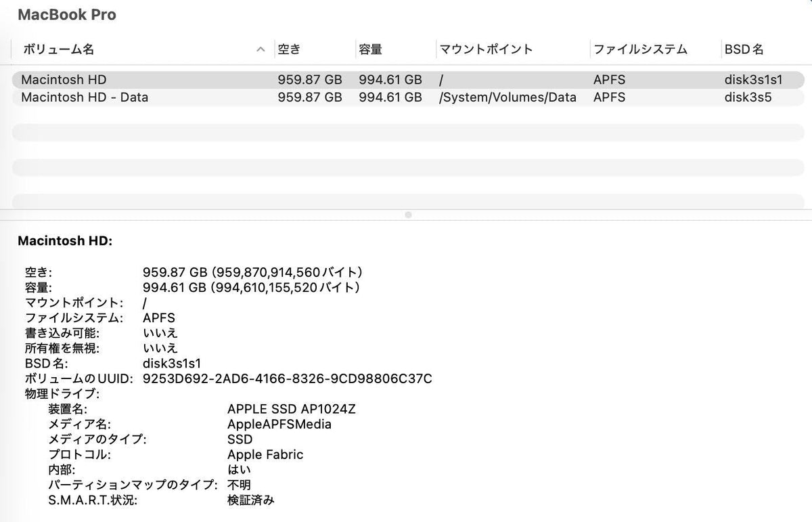Click the Macintosh HD: detail heading

pos(65,240)
